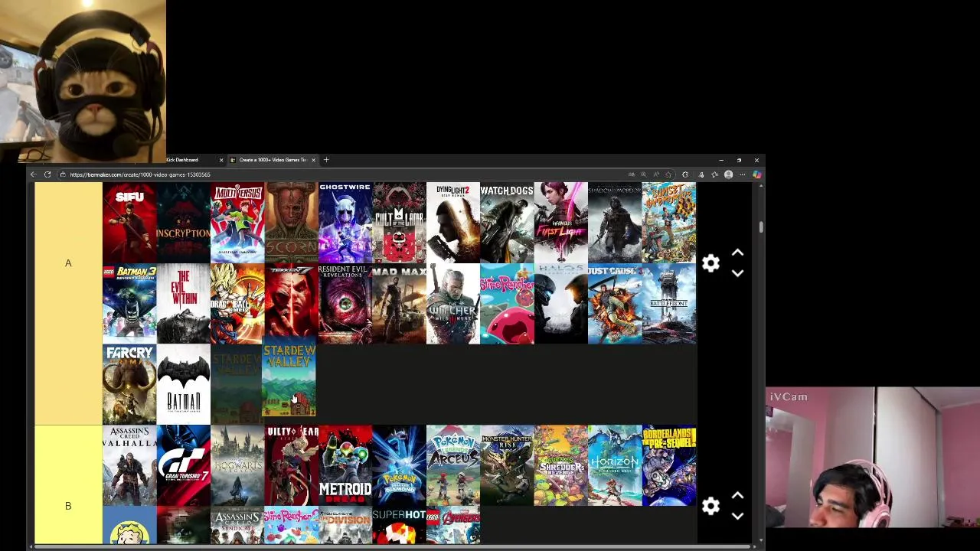Open the browser three-dot menu
Image resolution: width=980 pixels, height=551 pixels.
tap(742, 174)
